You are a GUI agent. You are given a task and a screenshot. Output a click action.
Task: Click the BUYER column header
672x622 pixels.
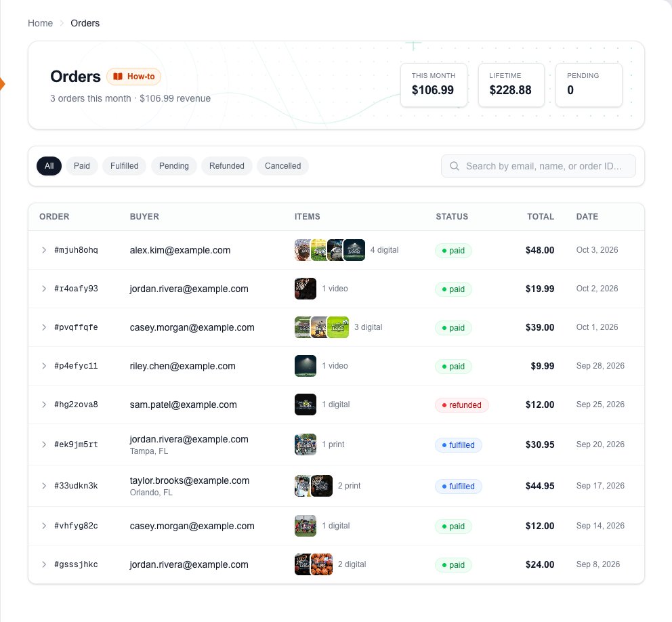[x=144, y=216]
